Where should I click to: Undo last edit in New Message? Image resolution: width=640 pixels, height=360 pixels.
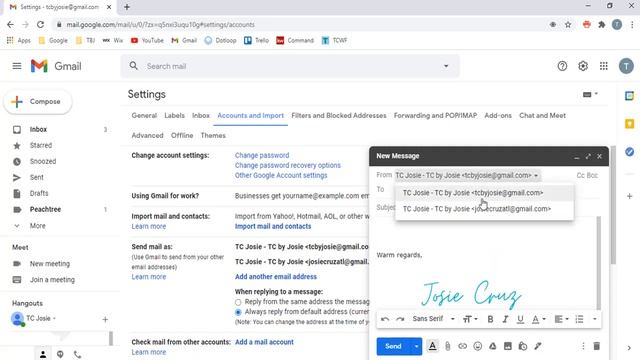click(x=384, y=319)
